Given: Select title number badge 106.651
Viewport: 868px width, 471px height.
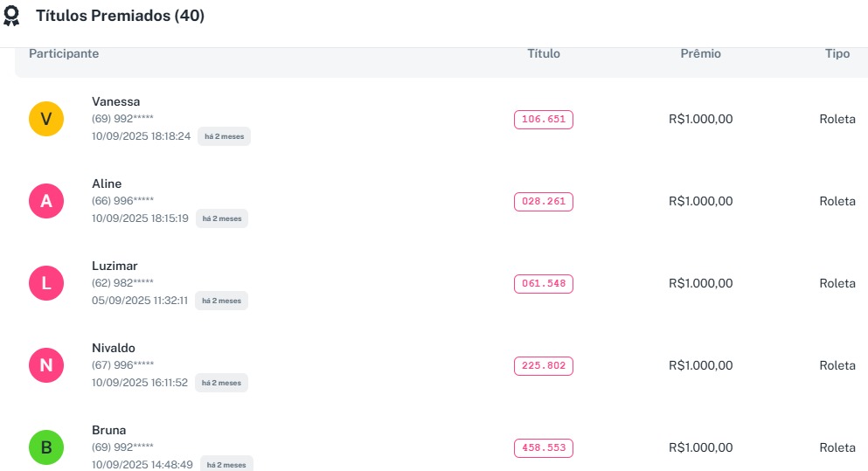Looking at the screenshot, I should 544,120.
